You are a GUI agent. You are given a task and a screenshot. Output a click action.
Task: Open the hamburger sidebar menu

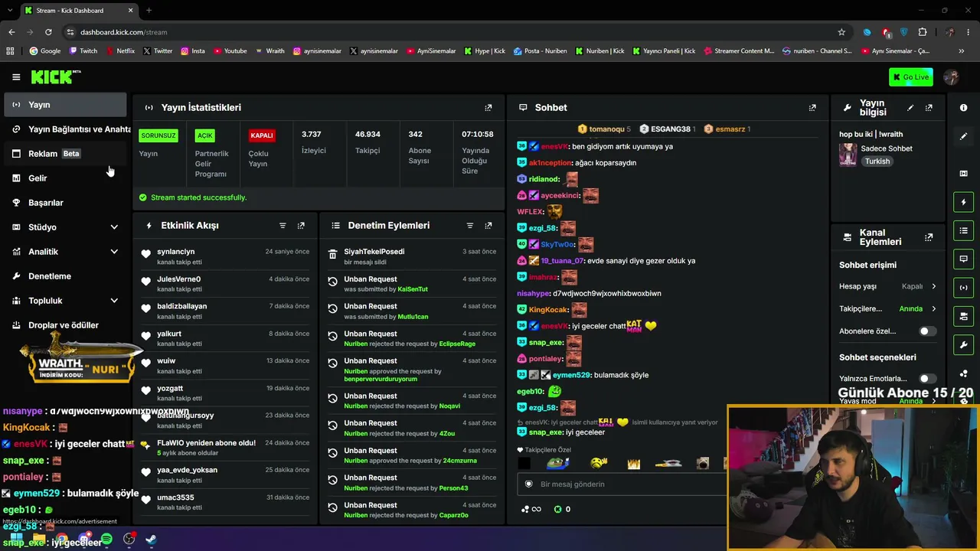tap(16, 77)
